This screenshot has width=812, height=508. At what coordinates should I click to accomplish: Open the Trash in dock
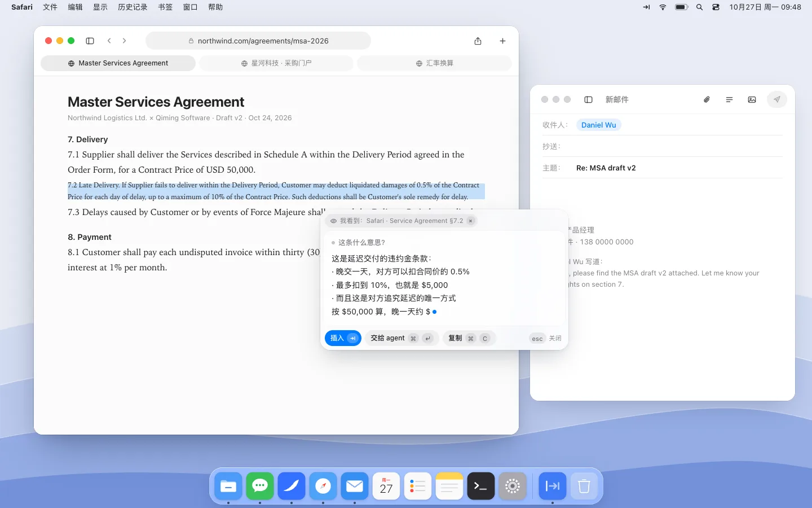[x=584, y=486]
